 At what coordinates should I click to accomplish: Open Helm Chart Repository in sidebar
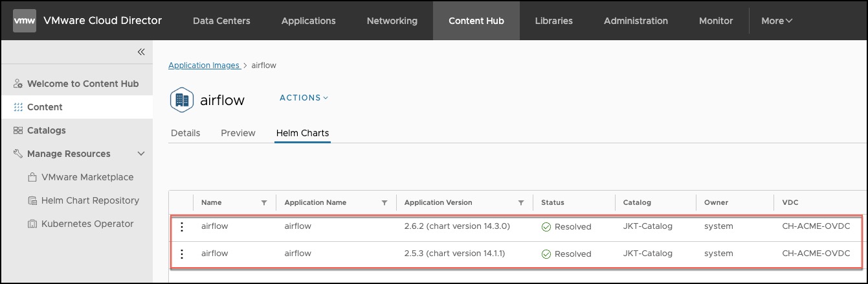pos(89,200)
